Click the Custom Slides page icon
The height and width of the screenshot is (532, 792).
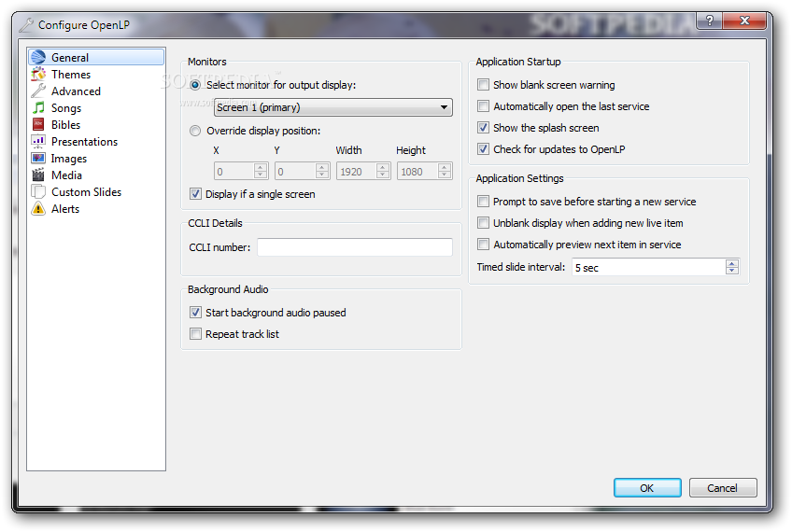38,192
